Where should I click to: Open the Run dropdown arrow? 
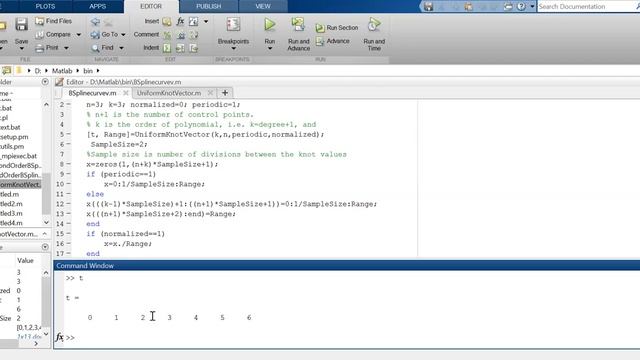point(269,49)
